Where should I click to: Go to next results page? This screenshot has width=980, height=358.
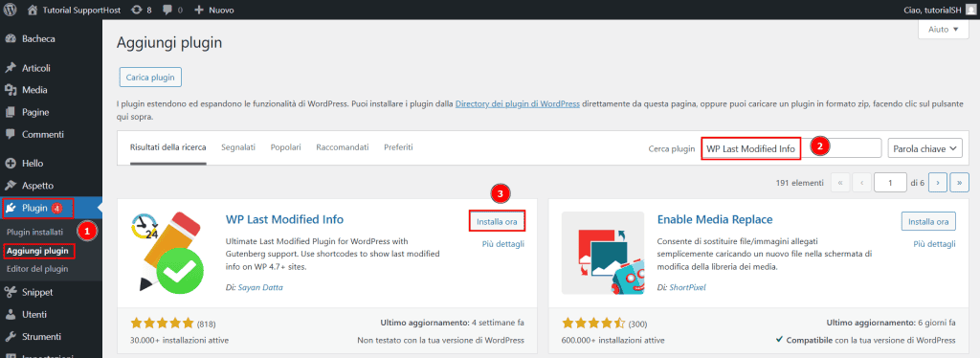click(x=938, y=183)
